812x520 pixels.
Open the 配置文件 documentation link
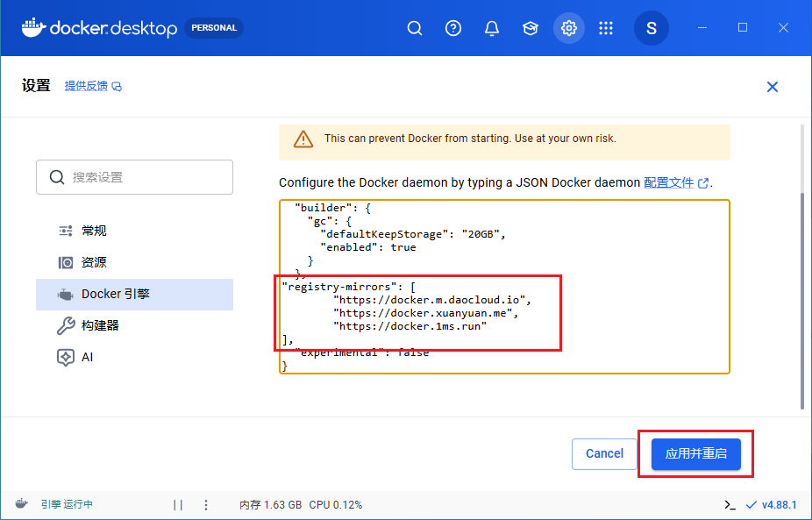[x=668, y=182]
